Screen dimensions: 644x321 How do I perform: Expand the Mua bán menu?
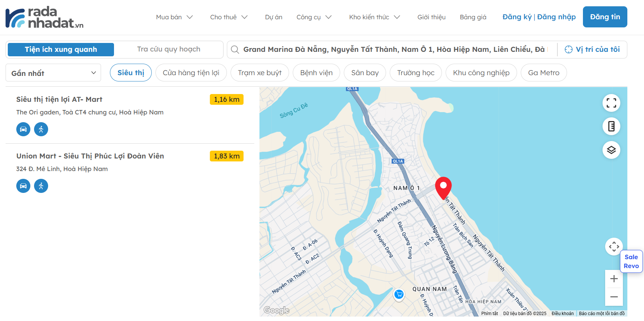tap(174, 17)
